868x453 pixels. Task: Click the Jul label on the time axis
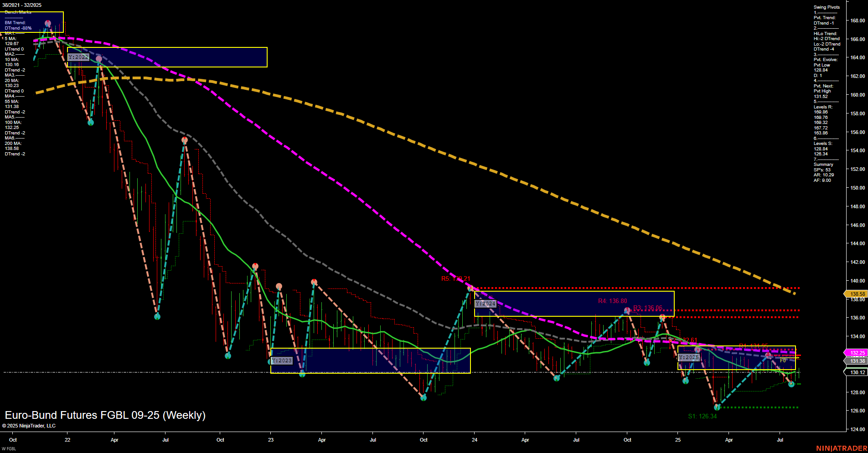[165, 440]
